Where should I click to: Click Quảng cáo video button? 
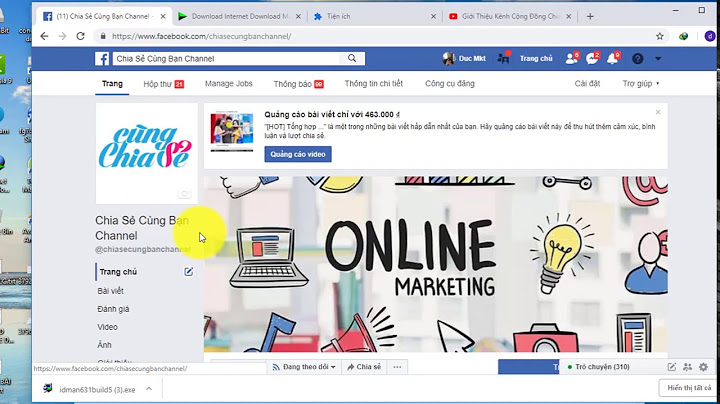point(298,154)
